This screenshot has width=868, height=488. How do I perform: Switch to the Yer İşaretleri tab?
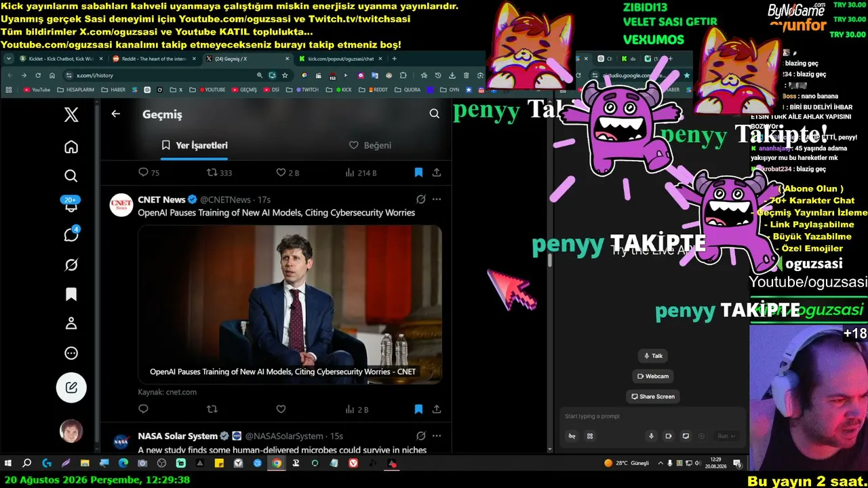[x=195, y=145]
